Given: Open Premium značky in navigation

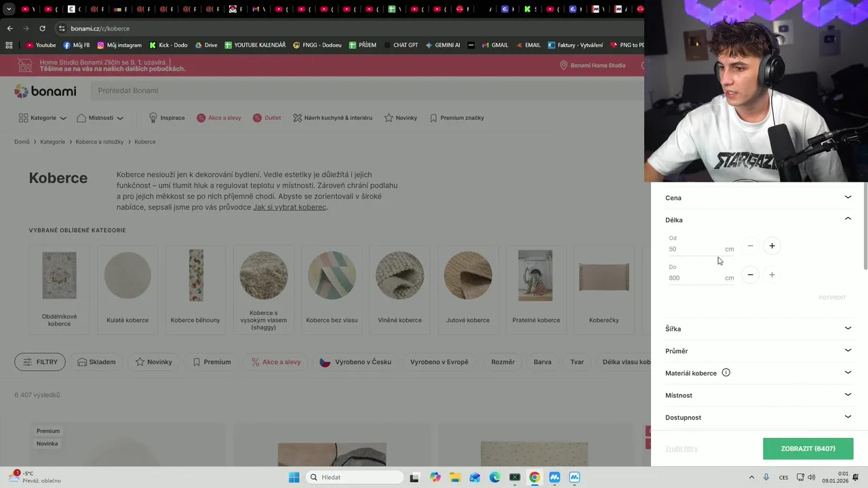Looking at the screenshot, I should tap(456, 118).
